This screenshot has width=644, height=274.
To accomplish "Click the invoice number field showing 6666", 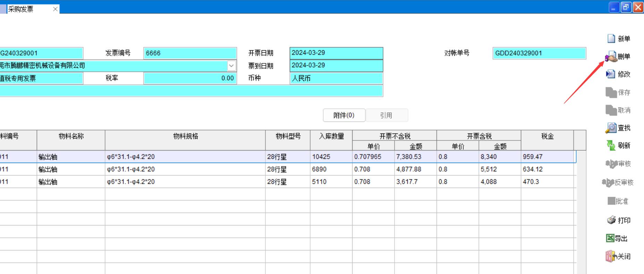I will pos(190,53).
